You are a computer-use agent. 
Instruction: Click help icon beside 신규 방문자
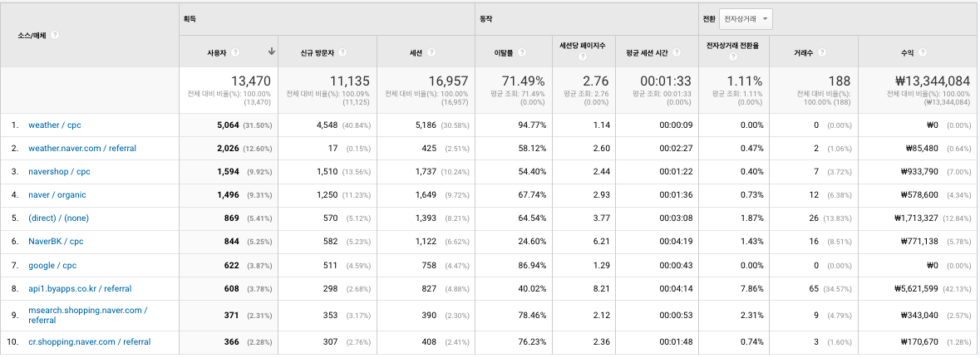click(x=342, y=52)
